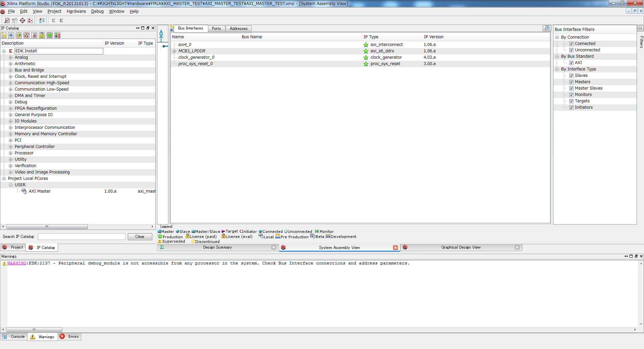The width and height of the screenshot is (644, 349).
Task: Open the Hardware menu
Action: (x=76, y=11)
